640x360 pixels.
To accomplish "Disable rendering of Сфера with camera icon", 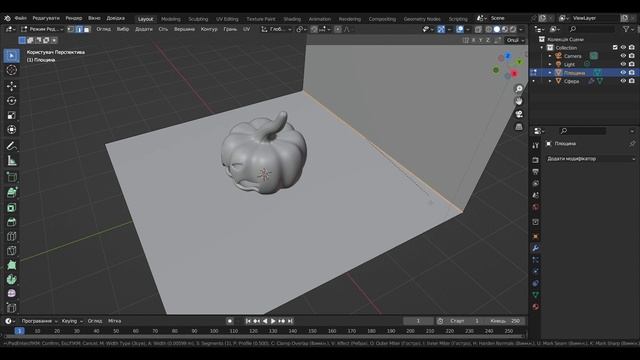I will 632,81.
